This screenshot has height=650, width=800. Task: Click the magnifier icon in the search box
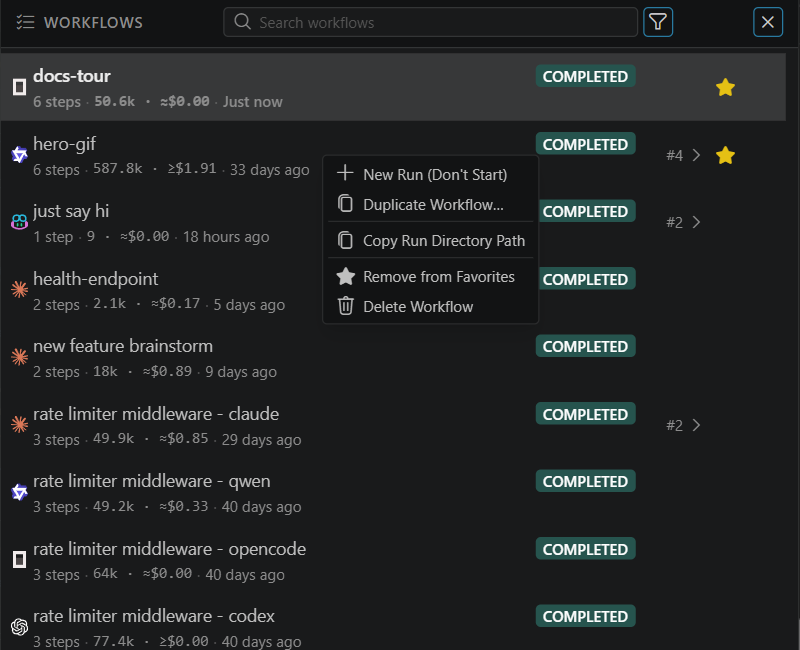click(242, 22)
